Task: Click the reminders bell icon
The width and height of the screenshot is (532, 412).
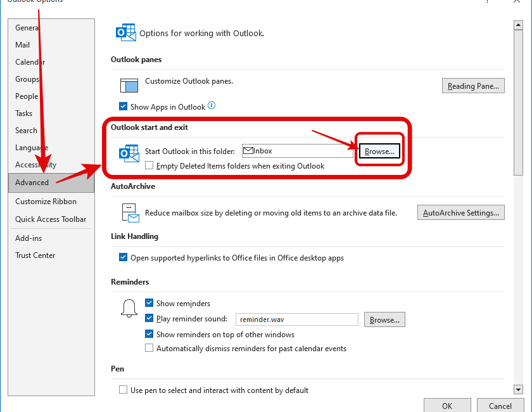Action: (x=129, y=309)
